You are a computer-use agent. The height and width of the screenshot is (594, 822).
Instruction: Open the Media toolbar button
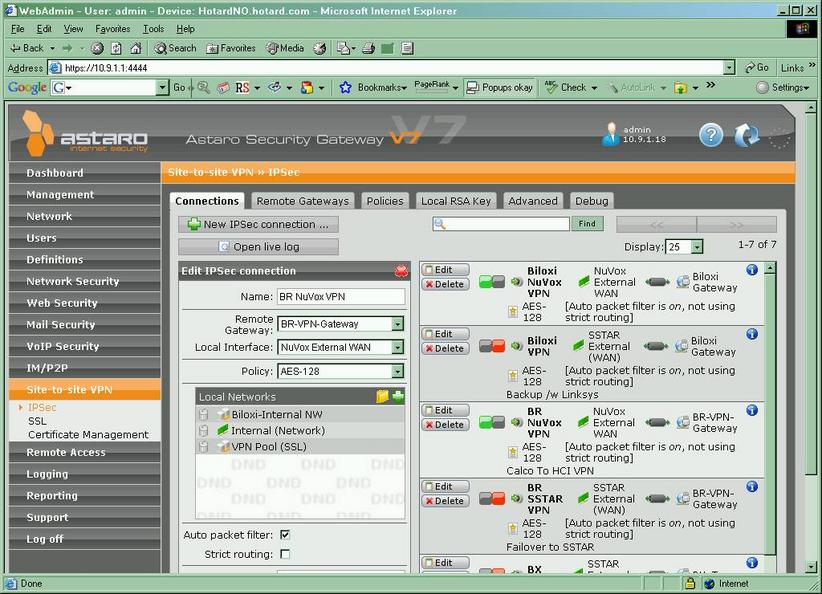(x=285, y=48)
